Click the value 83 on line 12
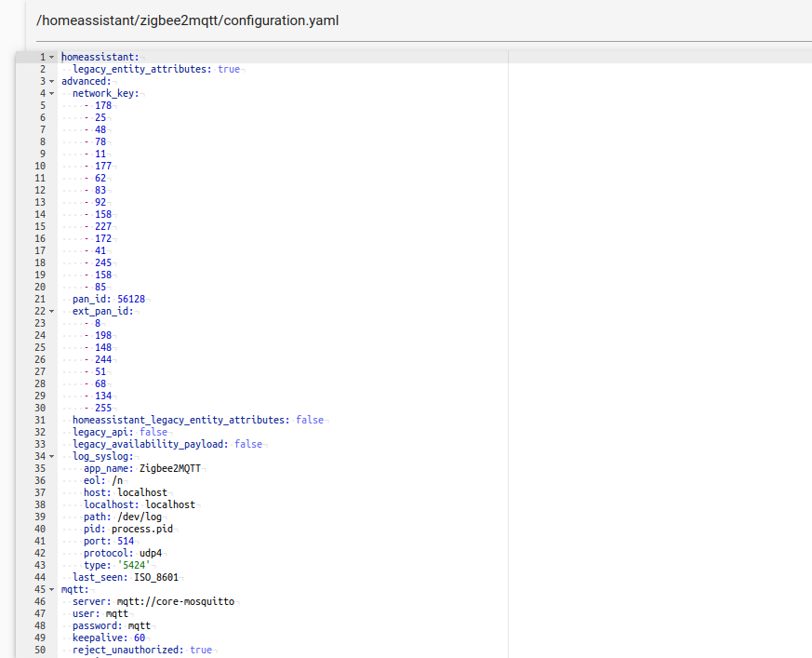The image size is (812, 658). pos(100,190)
